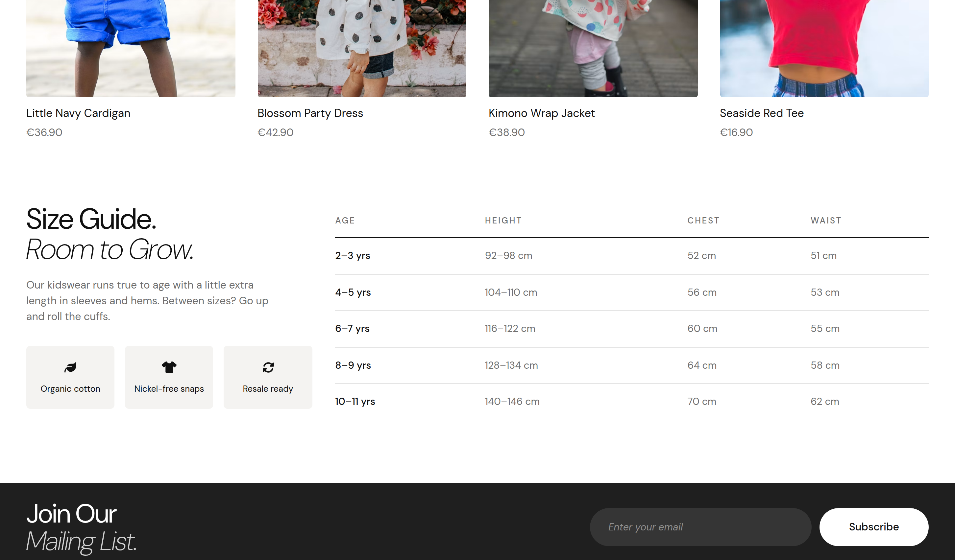The image size is (955, 560).
Task: Open the Kimono Wrap Jacket product photo
Action: click(593, 48)
